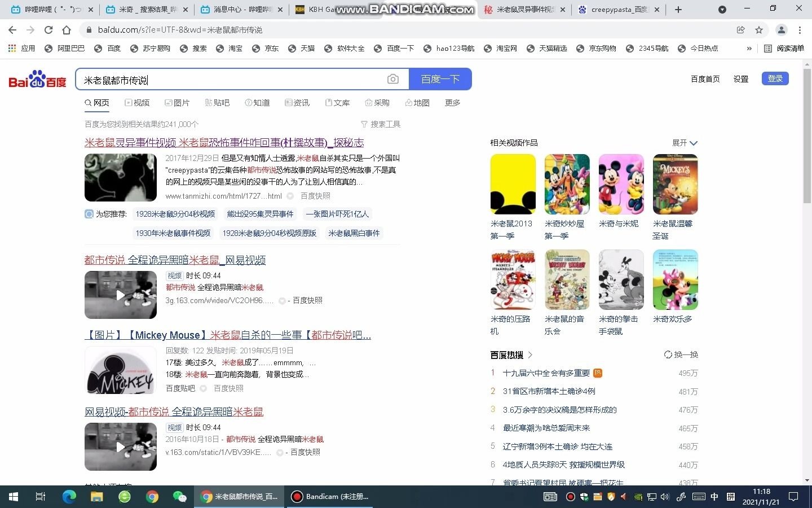The image size is (812, 508).
Task: Select suggestion 米老鼠黑白事件
Action: pyautogui.click(x=354, y=233)
